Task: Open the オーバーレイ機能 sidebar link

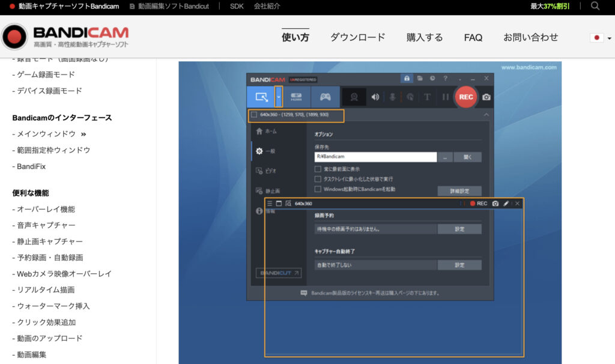Action: coord(46,209)
